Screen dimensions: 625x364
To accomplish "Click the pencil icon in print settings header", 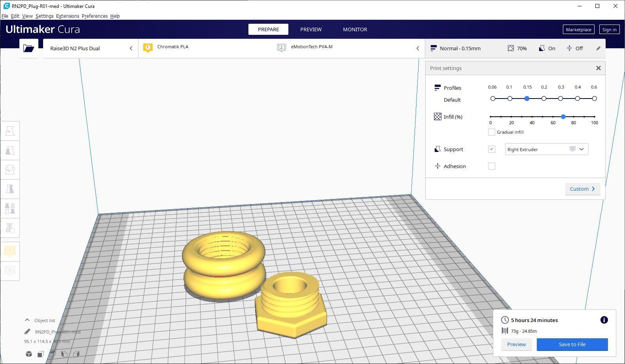I will 598,48.
